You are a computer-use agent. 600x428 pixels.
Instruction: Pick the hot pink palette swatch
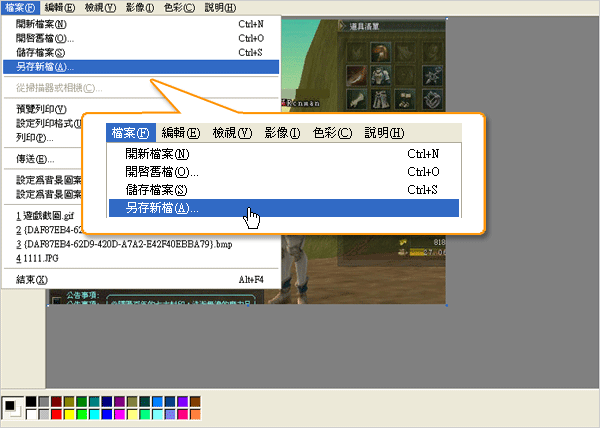[183, 414]
